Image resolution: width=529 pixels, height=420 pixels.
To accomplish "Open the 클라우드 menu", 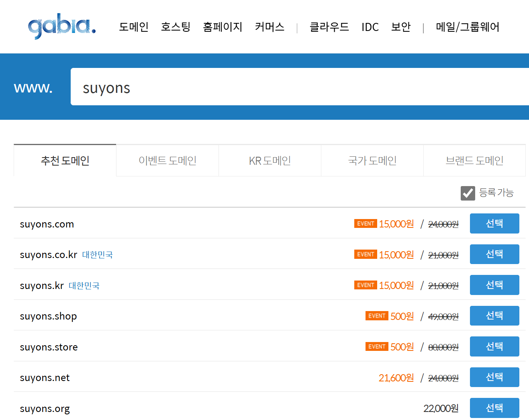I will [x=329, y=27].
